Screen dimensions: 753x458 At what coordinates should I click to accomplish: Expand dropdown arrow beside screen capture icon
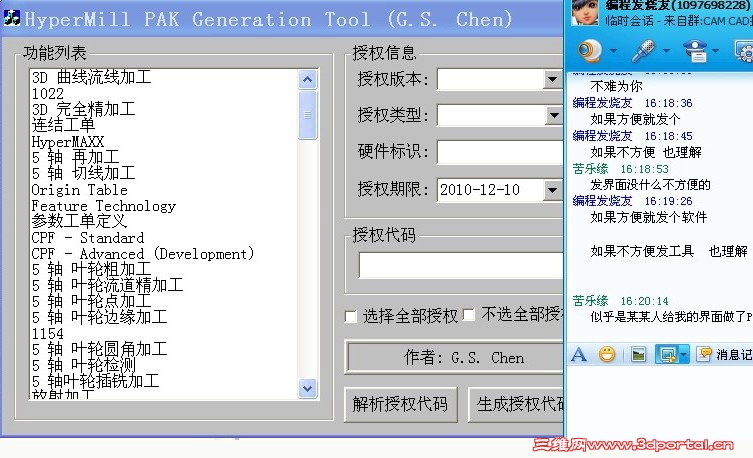pyautogui.click(x=684, y=355)
